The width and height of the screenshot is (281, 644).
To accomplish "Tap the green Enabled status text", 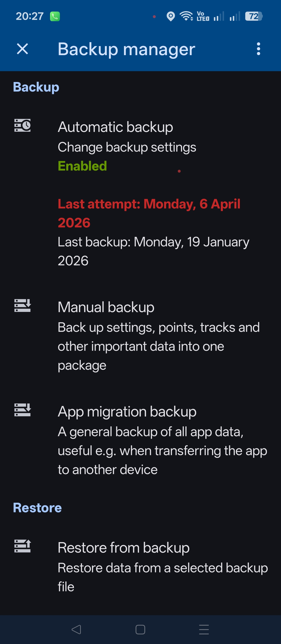I will click(82, 166).
